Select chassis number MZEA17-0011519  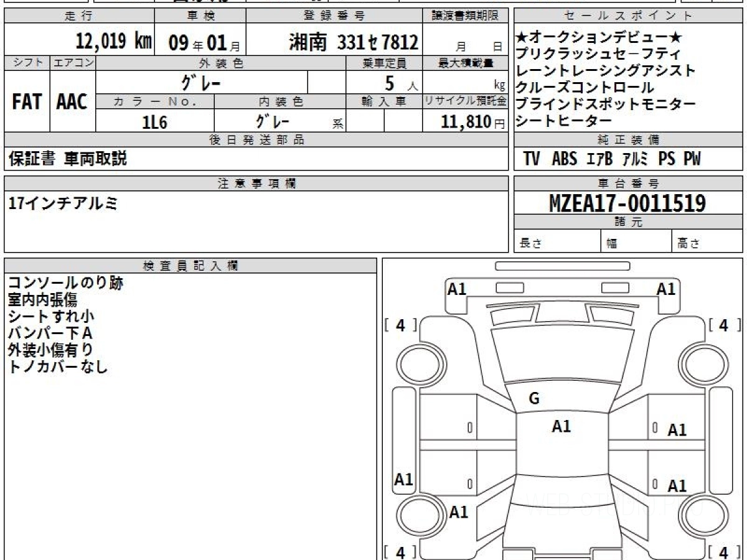[x=627, y=203]
